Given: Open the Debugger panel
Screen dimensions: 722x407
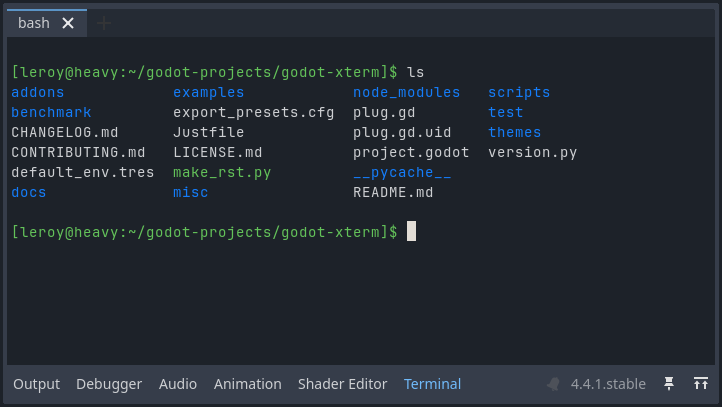Looking at the screenshot, I should click(x=109, y=384).
